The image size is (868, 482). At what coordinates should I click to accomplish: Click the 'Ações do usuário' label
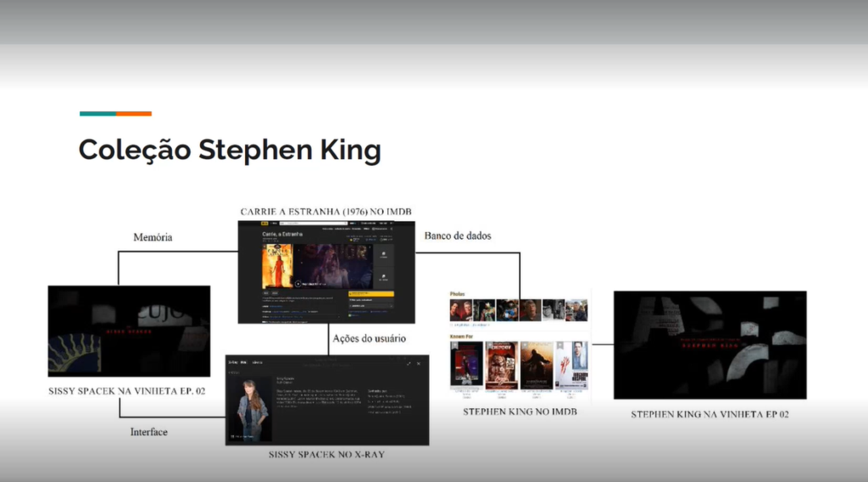pyautogui.click(x=370, y=338)
